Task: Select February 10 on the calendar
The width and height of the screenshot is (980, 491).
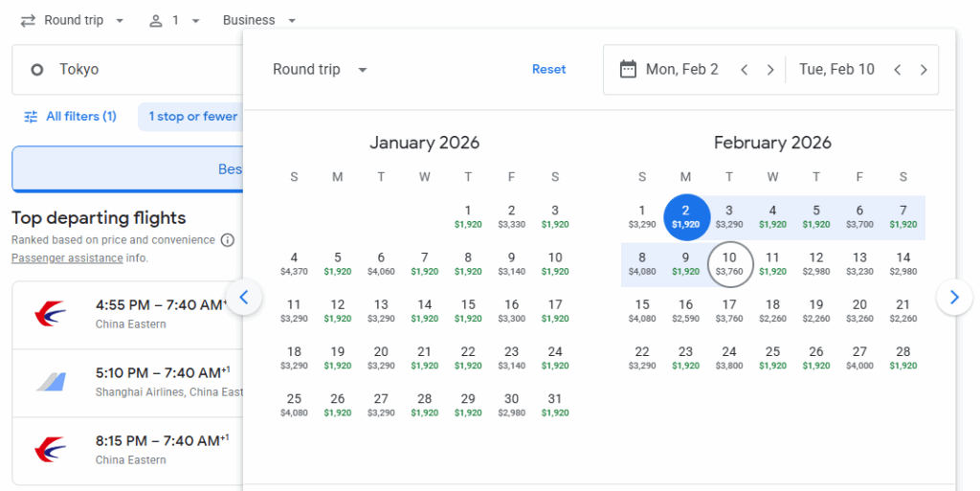Action: tap(730, 263)
